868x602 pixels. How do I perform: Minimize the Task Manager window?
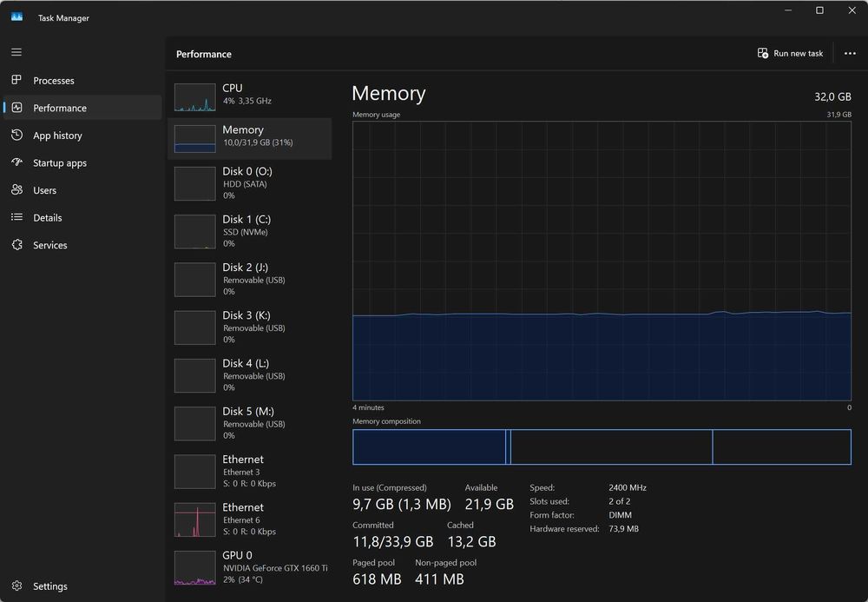click(788, 10)
